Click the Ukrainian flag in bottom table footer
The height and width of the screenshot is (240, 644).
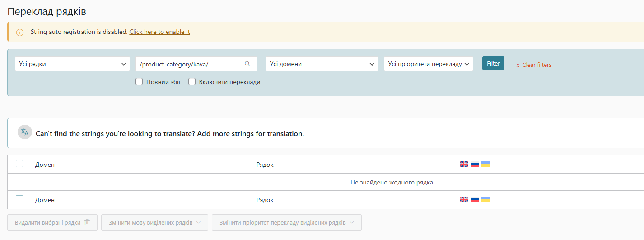click(485, 199)
